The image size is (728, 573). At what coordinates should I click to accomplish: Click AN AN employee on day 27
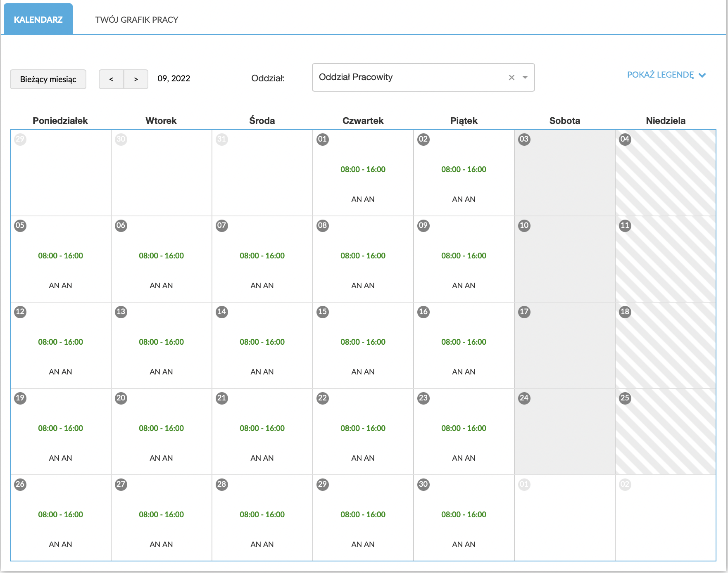[161, 544]
